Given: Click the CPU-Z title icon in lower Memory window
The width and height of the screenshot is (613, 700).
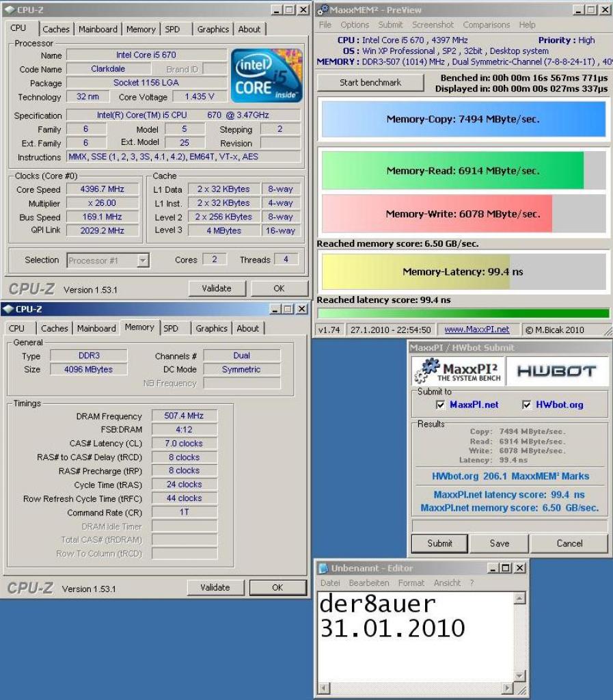Looking at the screenshot, I should click(8, 309).
